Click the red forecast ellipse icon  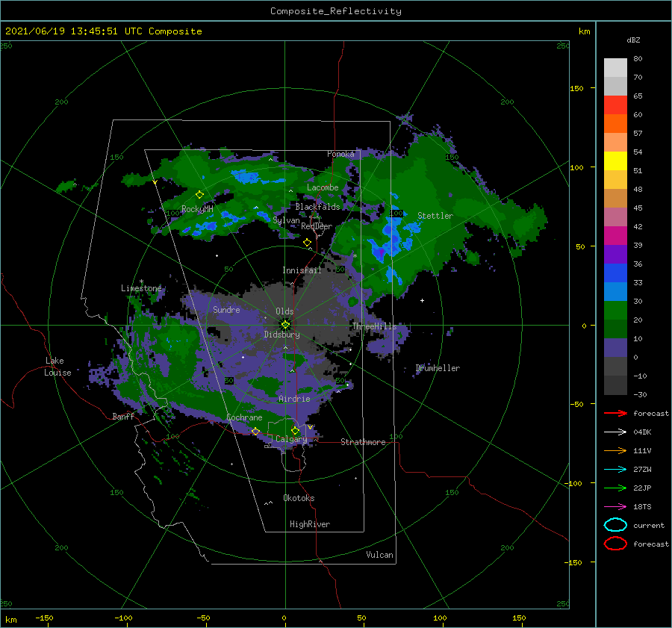pyautogui.click(x=615, y=544)
